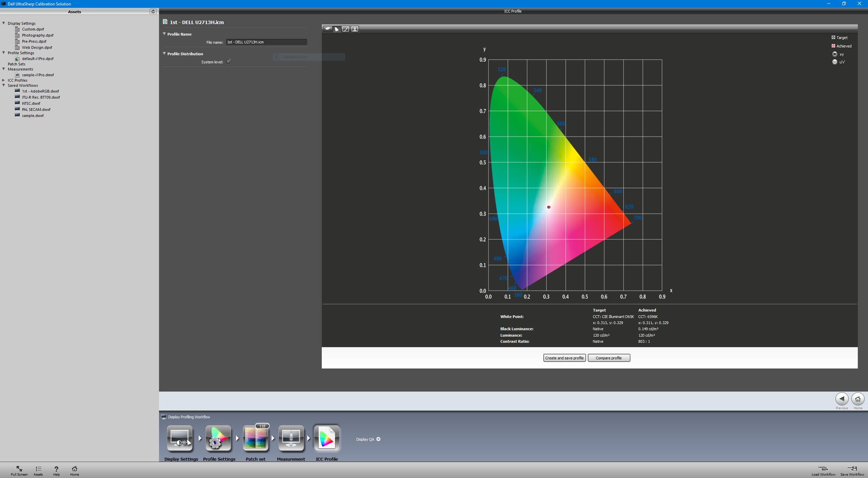Click the Display QA arrow icon
The height and width of the screenshot is (478, 868).
coord(378,439)
